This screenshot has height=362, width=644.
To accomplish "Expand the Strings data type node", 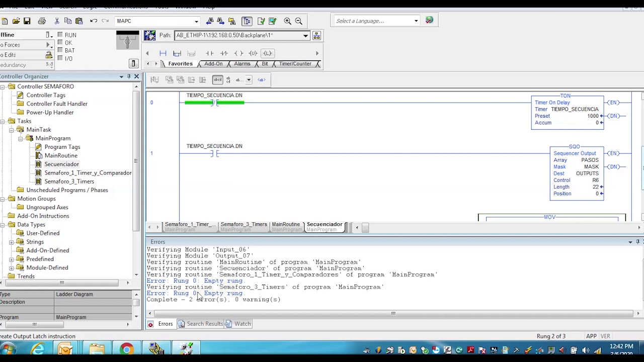I will click(12, 242).
